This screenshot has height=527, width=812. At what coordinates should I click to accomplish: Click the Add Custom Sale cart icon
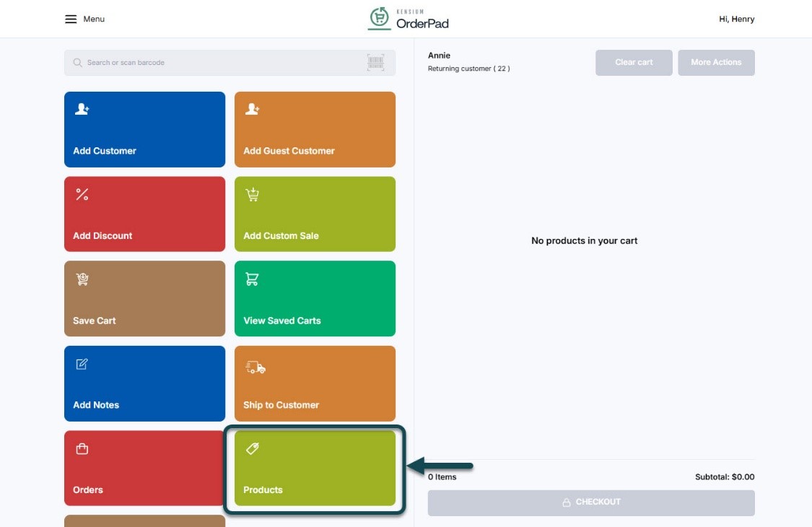tap(252, 194)
